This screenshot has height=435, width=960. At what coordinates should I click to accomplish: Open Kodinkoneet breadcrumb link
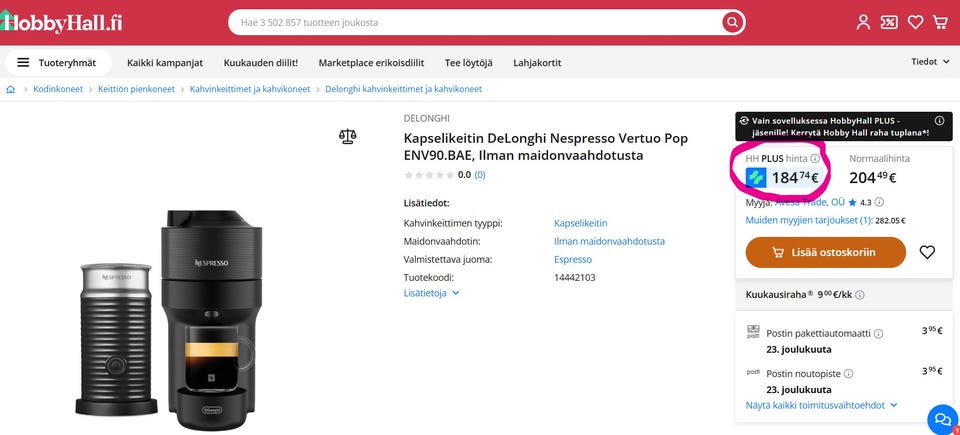58,89
